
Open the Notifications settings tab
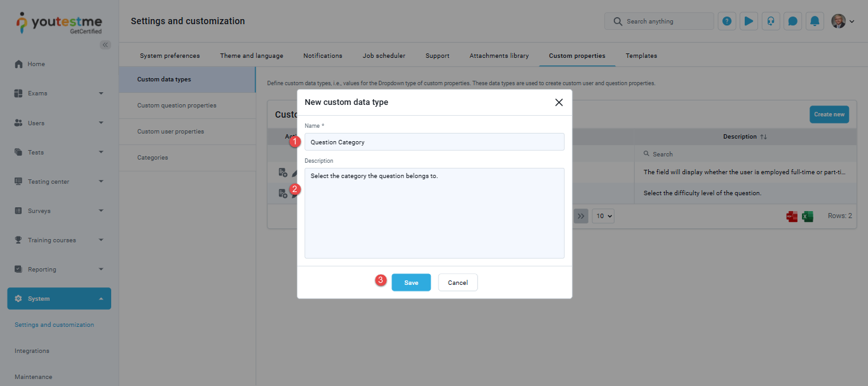[x=323, y=56]
